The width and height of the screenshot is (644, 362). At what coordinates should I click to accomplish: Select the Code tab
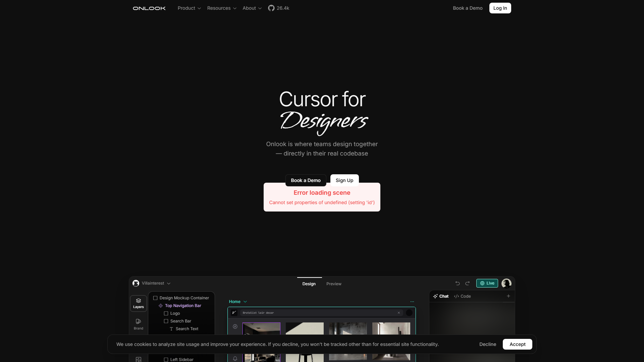pyautogui.click(x=462, y=296)
